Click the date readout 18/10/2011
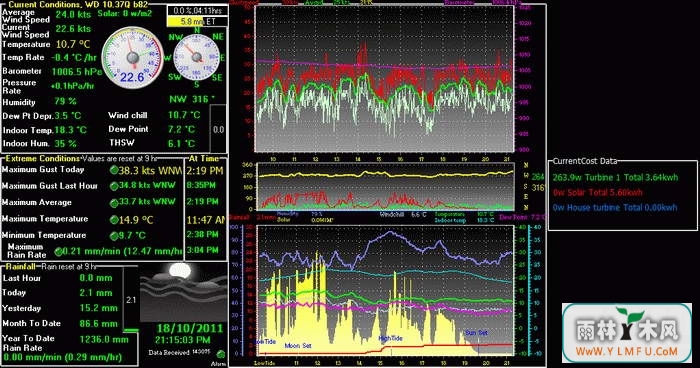Image resolution: width=700 pixels, height=368 pixels. [190, 329]
